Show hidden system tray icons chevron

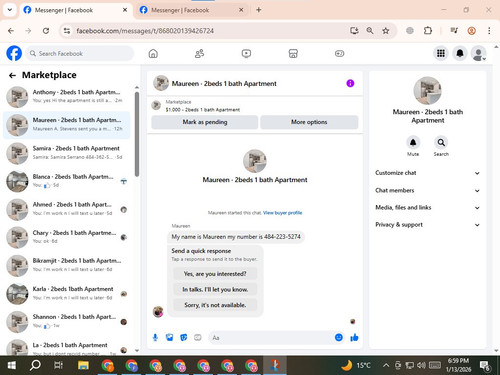click(386, 365)
